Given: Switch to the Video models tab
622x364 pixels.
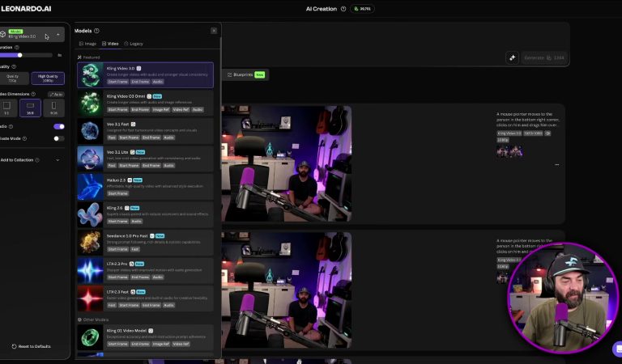Looking at the screenshot, I should pyautogui.click(x=110, y=44).
